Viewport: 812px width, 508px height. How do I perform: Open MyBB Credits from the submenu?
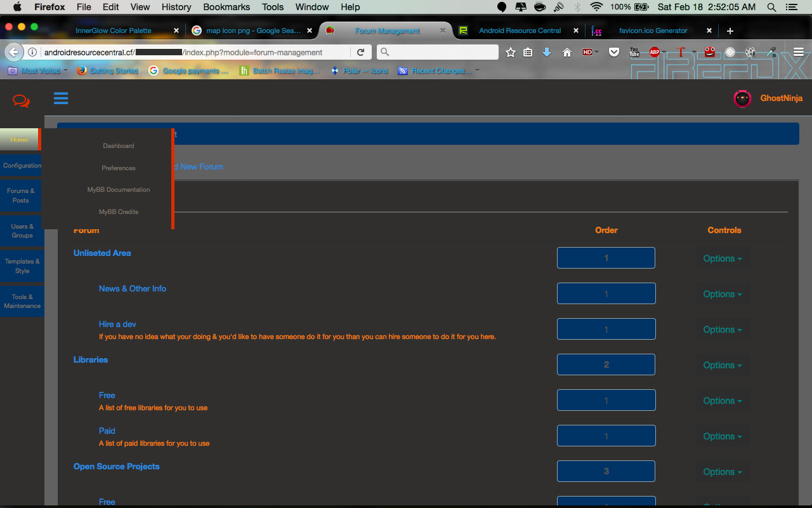click(x=119, y=212)
